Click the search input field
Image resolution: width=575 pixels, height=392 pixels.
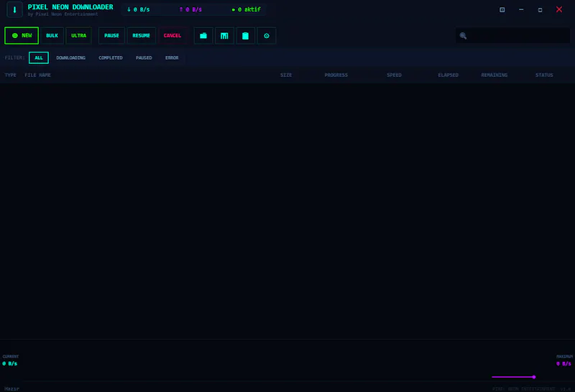point(512,35)
